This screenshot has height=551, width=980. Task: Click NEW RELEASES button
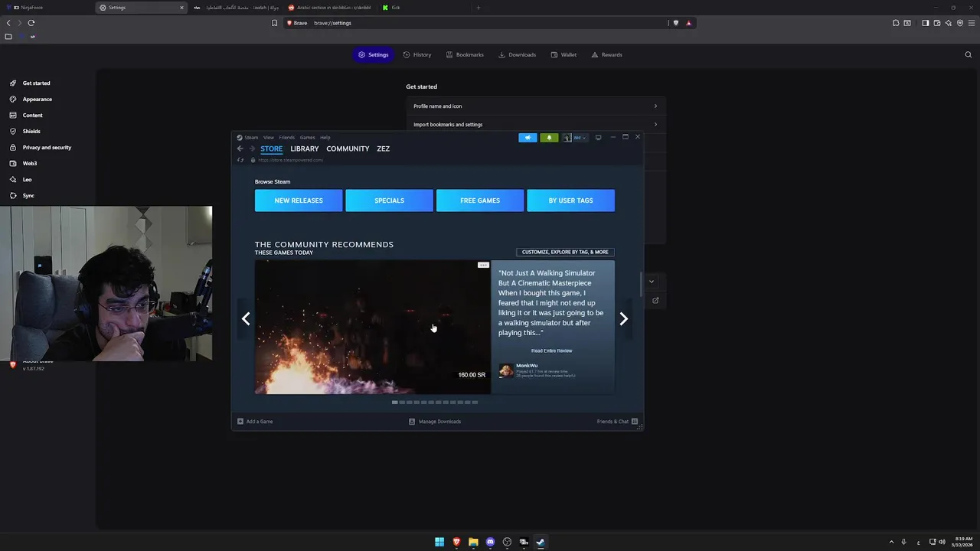[299, 201]
